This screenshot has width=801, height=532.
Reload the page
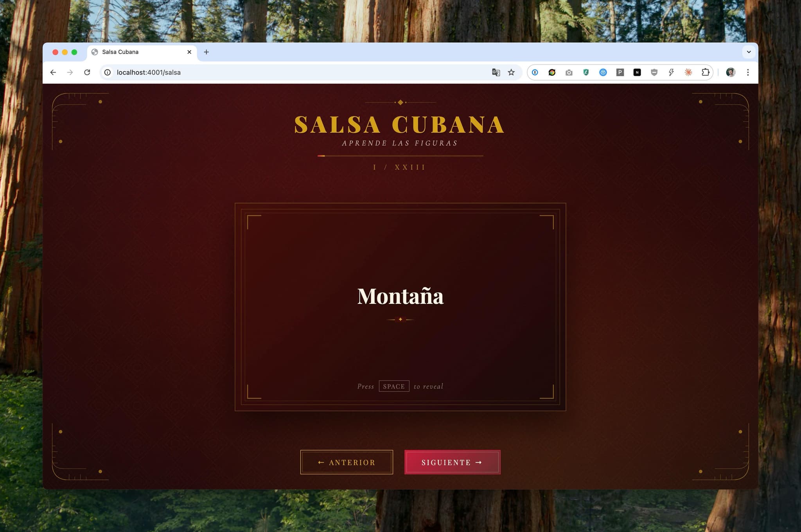click(x=87, y=72)
